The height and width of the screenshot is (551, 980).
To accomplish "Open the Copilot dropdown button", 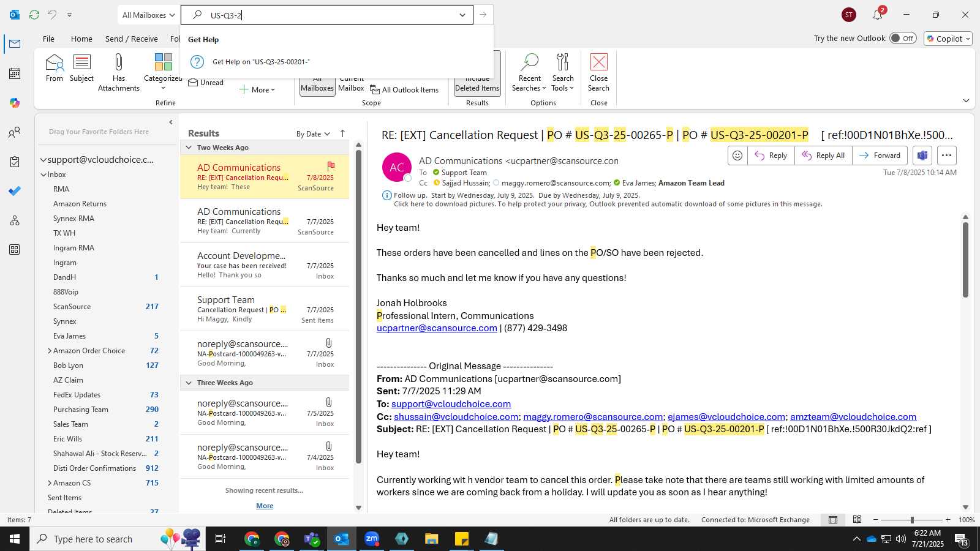I will coord(949,39).
